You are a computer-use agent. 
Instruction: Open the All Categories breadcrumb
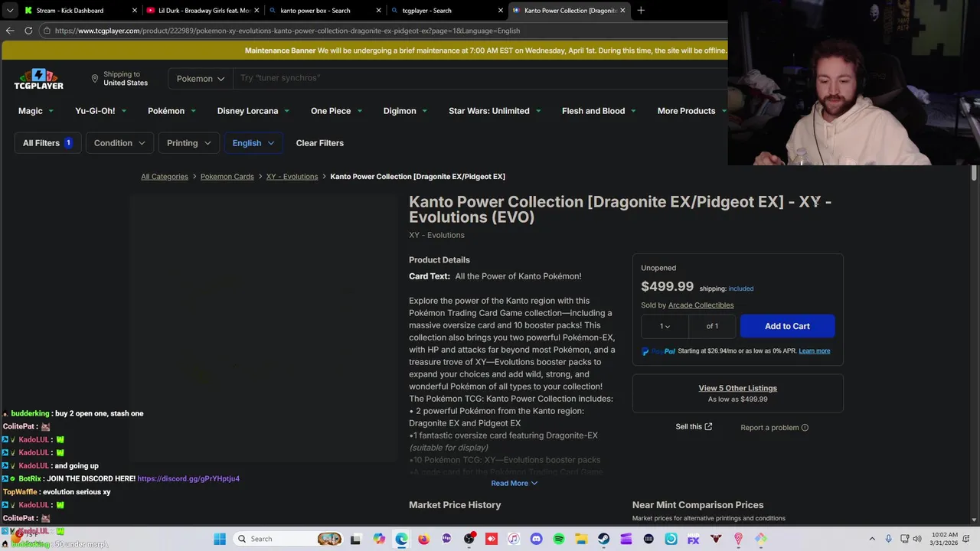tap(164, 177)
